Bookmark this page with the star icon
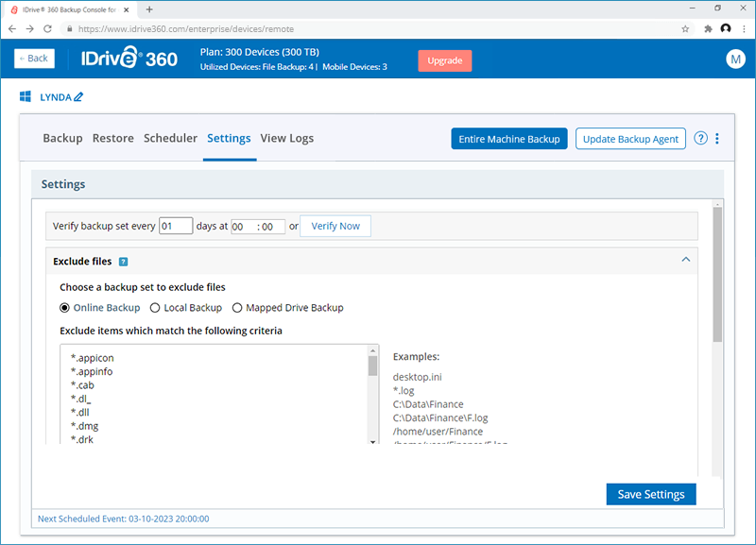This screenshot has width=756, height=545. coord(685,28)
